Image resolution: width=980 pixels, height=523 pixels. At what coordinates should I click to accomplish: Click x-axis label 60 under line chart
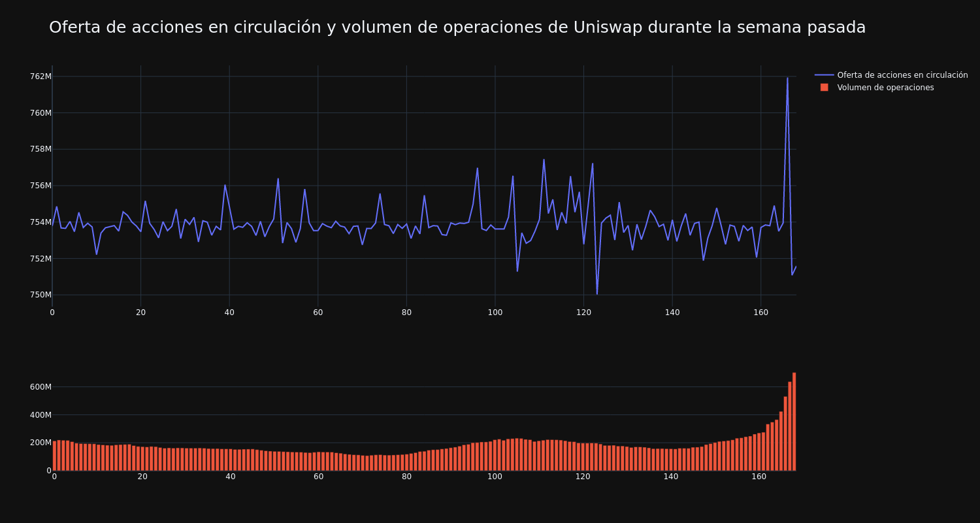point(318,312)
